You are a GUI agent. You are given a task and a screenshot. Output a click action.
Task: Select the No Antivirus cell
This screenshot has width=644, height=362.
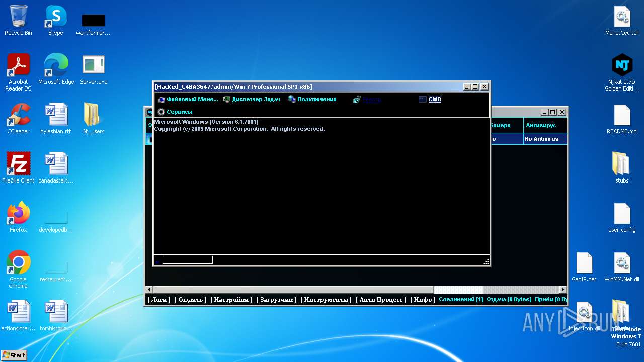pos(545,139)
